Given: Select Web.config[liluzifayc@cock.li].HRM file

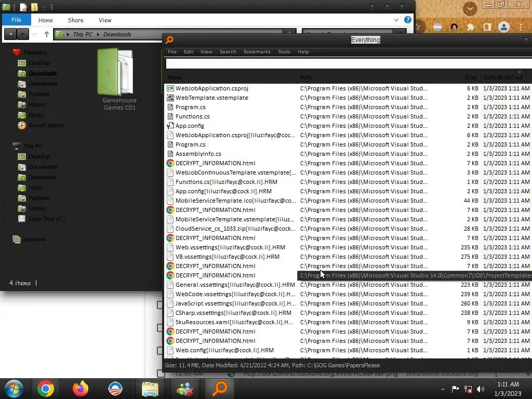Looking at the screenshot, I should pyautogui.click(x=224, y=350).
